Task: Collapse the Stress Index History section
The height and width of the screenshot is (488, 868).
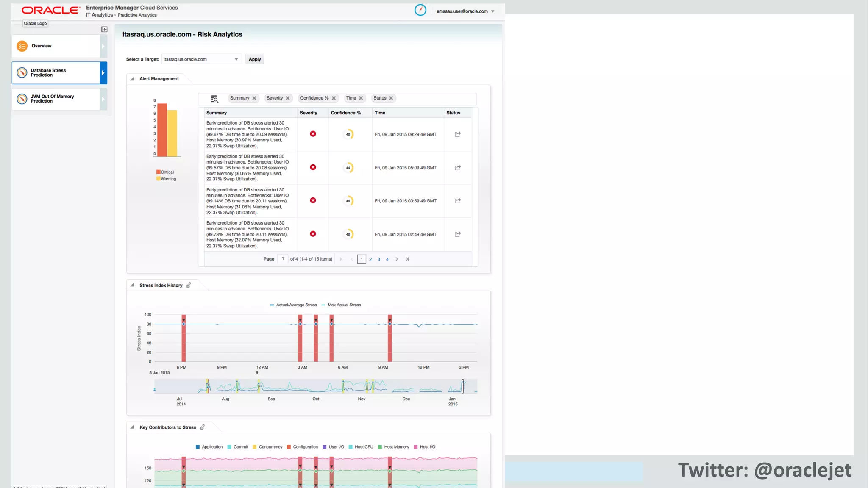Action: pos(132,285)
